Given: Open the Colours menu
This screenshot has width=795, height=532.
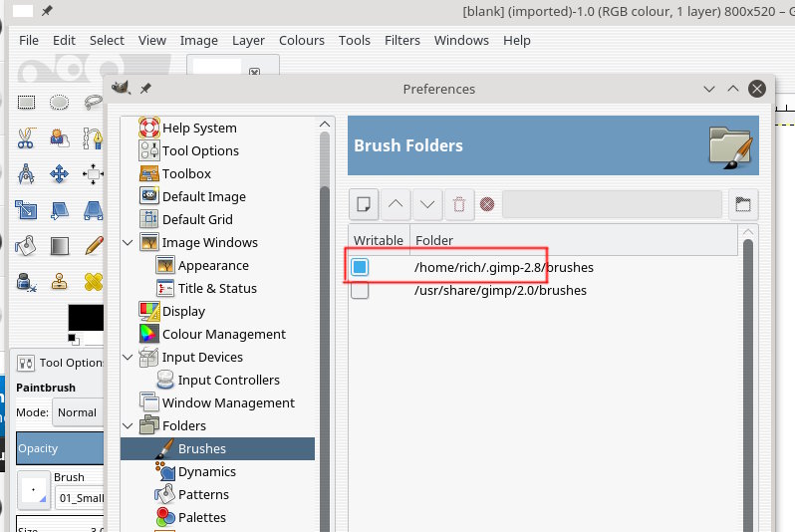Looking at the screenshot, I should [301, 40].
